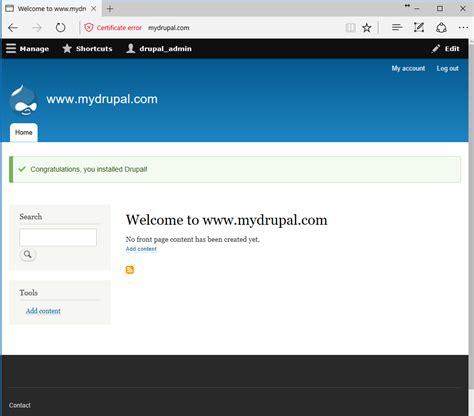Open the drupal_admin user menu

(159, 49)
